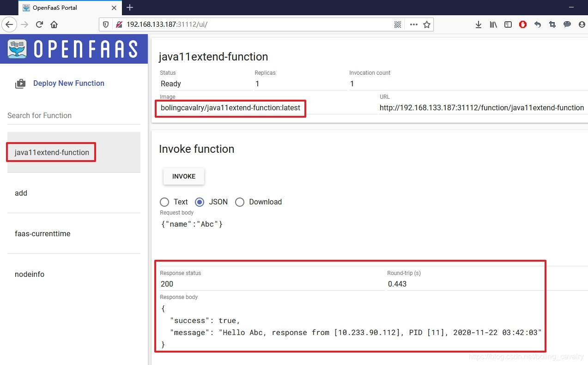This screenshot has width=588, height=365.
Task: Click the Deploy New Function link
Action: (69, 84)
